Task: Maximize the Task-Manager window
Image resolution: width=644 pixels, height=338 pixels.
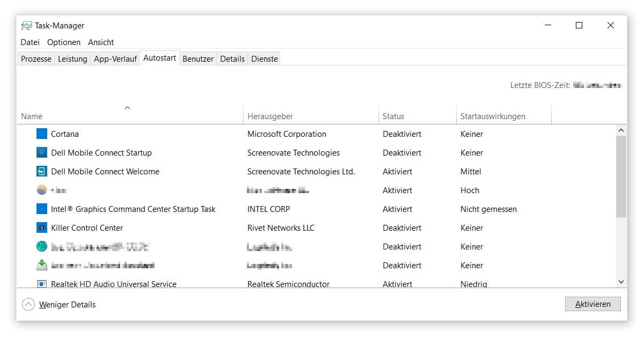Action: (x=579, y=25)
